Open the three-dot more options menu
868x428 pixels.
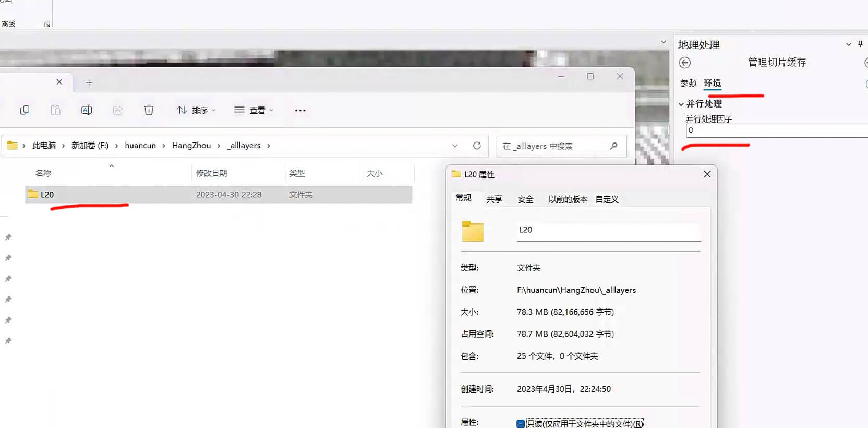(x=300, y=110)
